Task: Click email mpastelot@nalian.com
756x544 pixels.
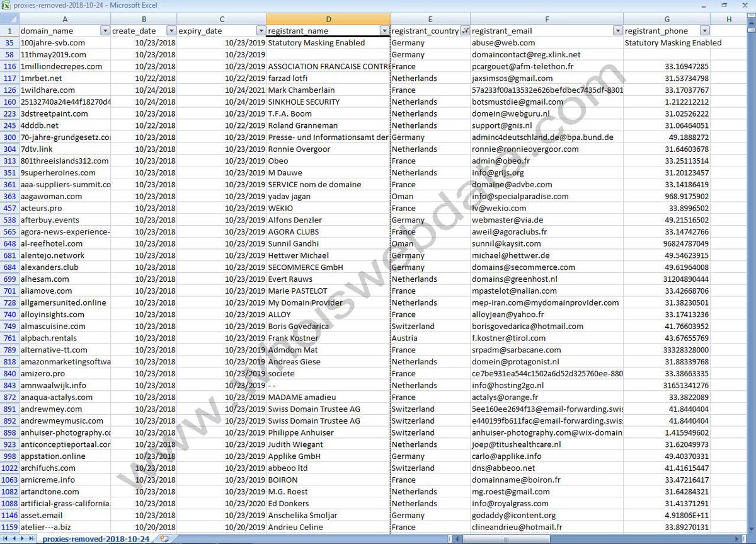Action: pos(547,291)
